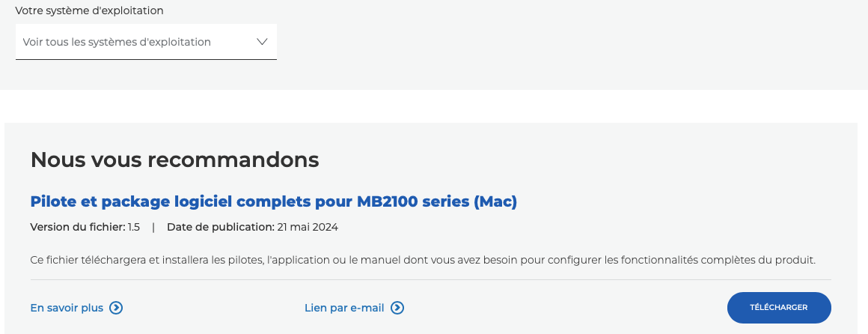Click the Votre système d'exploitation label
868x334 pixels.
(90, 10)
